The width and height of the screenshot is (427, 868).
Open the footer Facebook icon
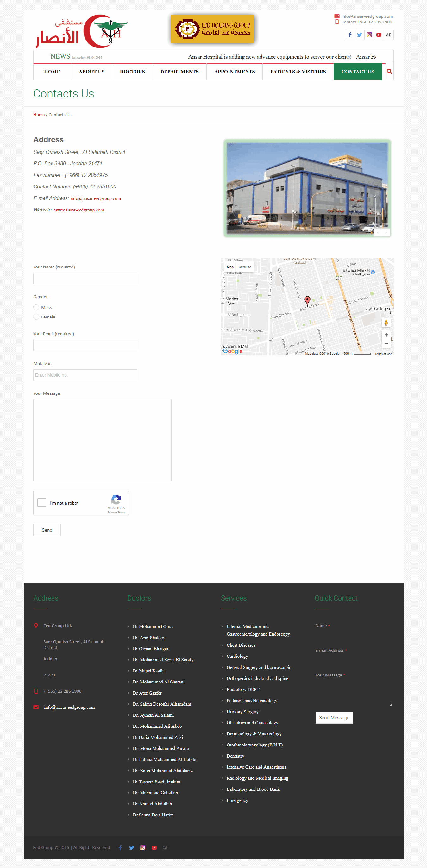click(x=120, y=847)
